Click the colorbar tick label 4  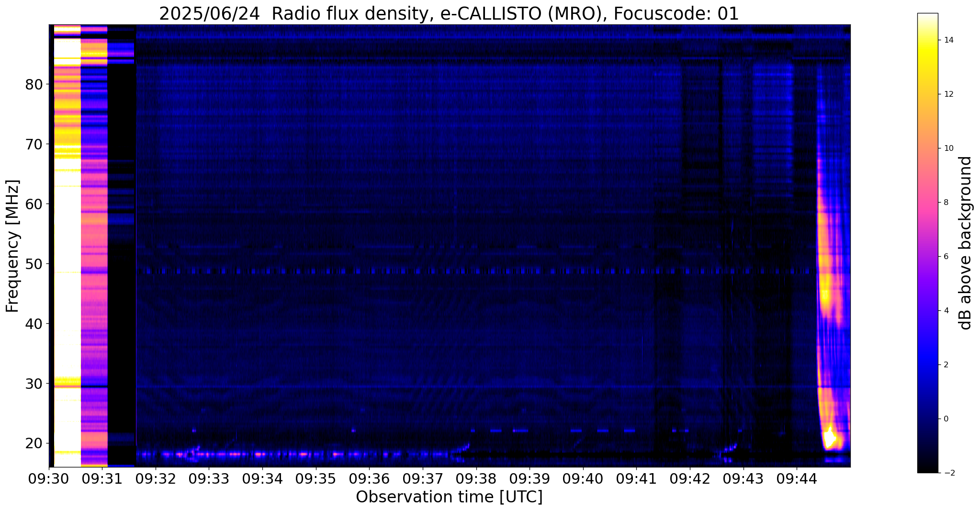pos(946,311)
